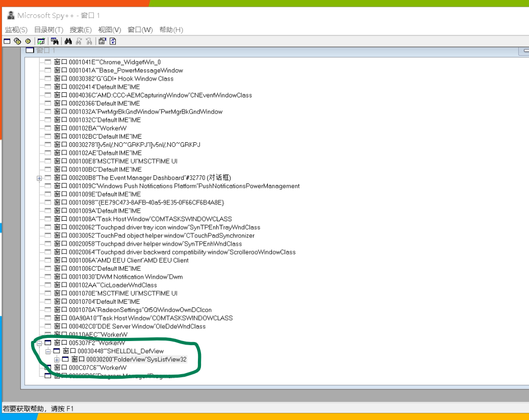Open the Threads view toolbar icon
Viewport: 529px width, 420px height.
coord(28,41)
